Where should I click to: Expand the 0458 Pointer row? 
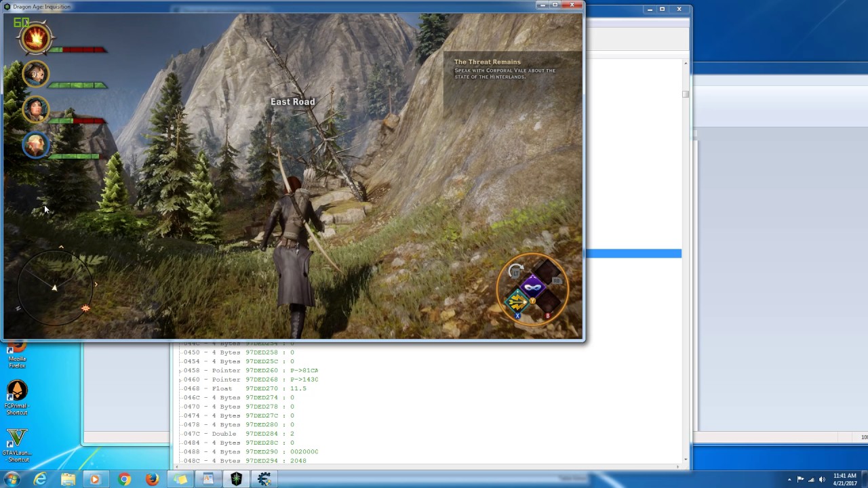(x=181, y=371)
